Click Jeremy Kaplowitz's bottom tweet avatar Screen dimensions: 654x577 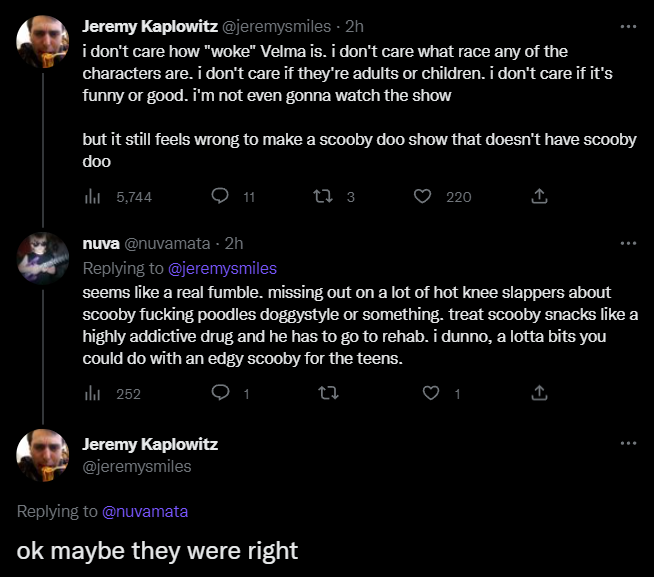pos(43,455)
